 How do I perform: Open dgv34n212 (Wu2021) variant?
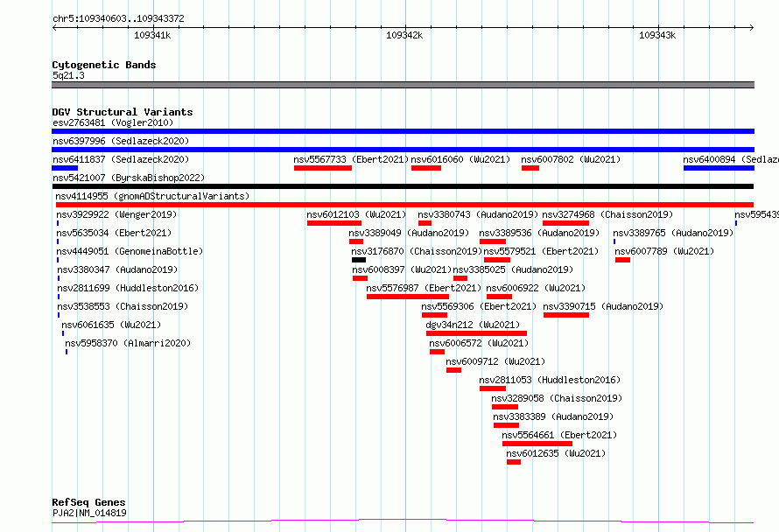click(x=473, y=325)
